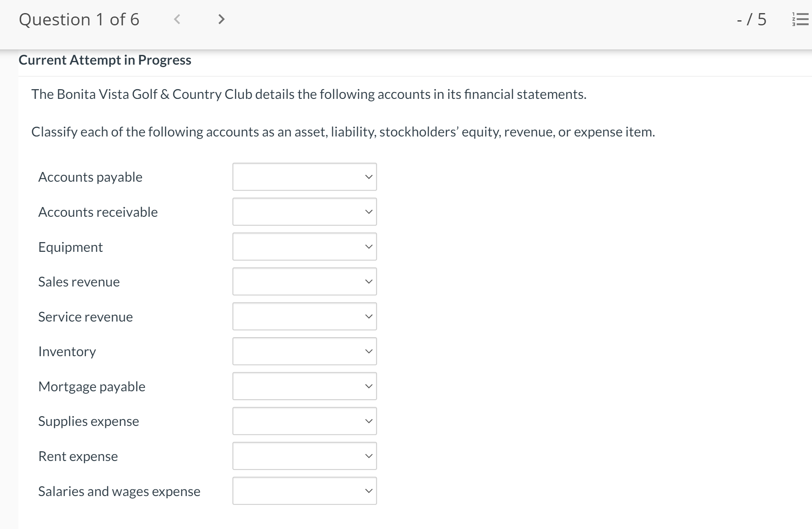
Task: Click the next question arrow
Action: [x=221, y=19]
